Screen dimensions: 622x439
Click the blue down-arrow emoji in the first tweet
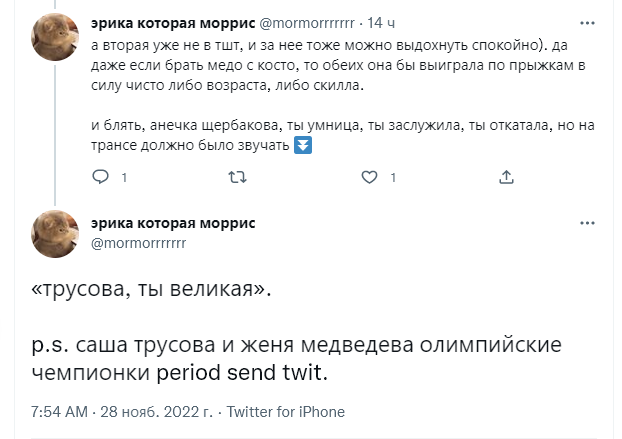pos(305,146)
